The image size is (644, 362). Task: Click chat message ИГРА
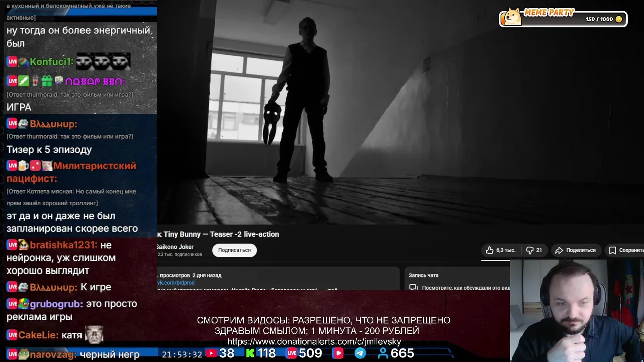pyautogui.click(x=19, y=107)
